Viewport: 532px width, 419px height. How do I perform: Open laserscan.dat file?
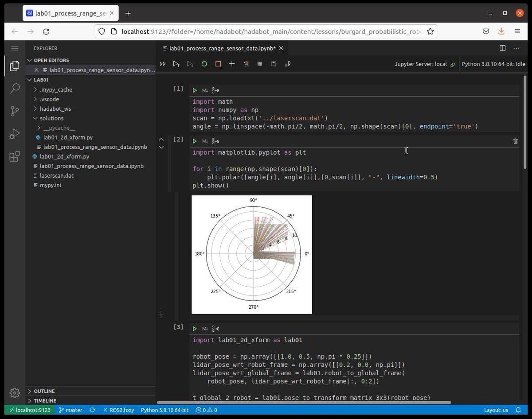[x=90, y=175]
